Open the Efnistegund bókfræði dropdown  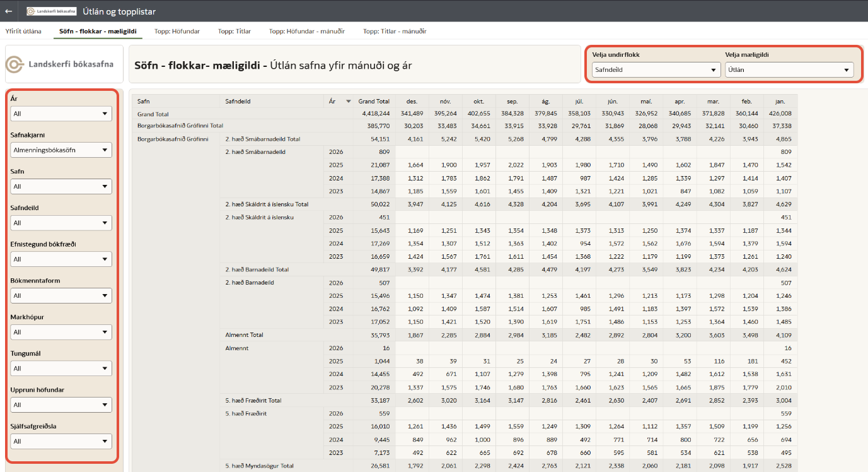point(61,259)
